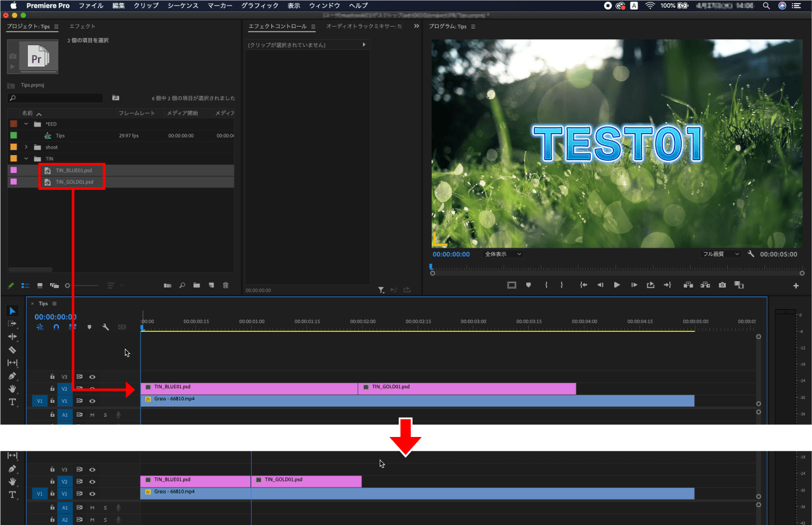Select the Hand tool in upper timeline toolbar
The height and width of the screenshot is (525, 812).
[x=12, y=389]
